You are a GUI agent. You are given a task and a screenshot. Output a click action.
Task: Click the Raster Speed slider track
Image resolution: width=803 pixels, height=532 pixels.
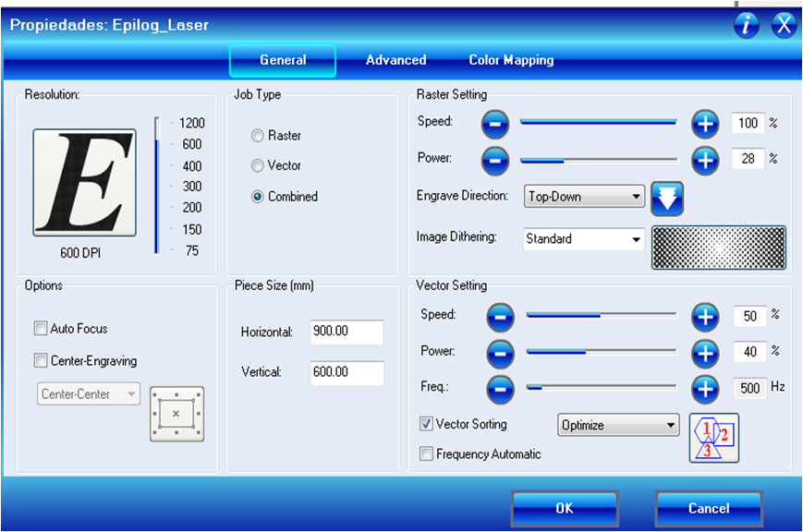[599, 122]
